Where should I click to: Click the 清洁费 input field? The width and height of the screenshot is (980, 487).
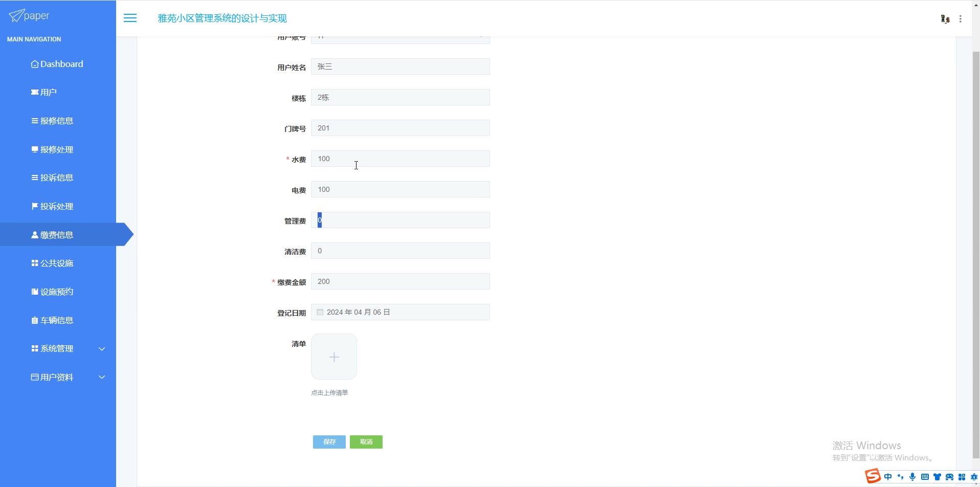tap(400, 251)
